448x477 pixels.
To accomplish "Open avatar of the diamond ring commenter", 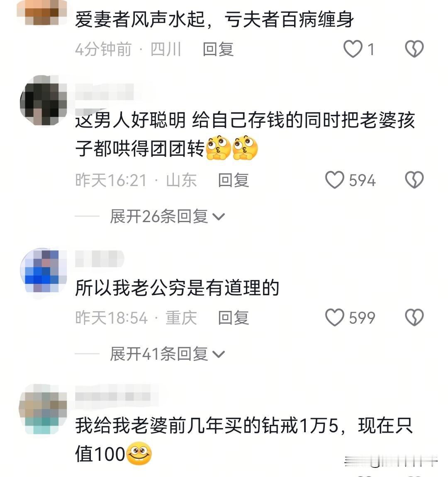I will point(43,409).
